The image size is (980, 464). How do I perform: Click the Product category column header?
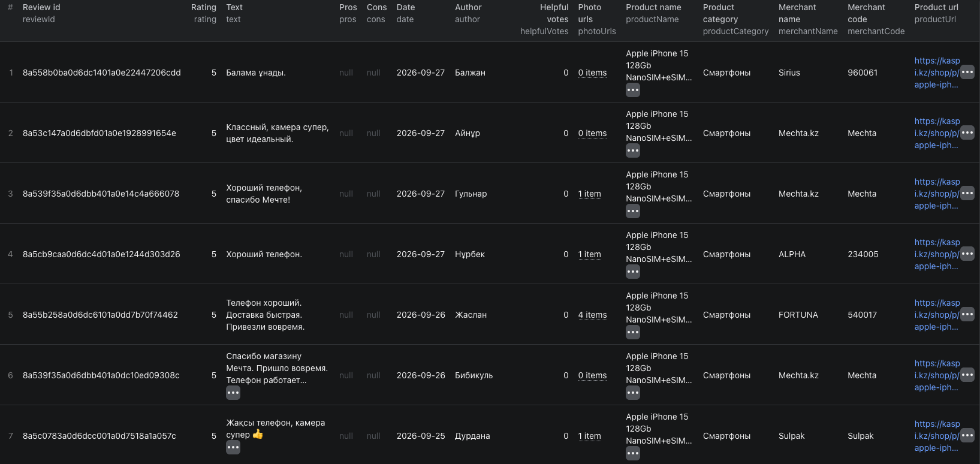[735, 19]
